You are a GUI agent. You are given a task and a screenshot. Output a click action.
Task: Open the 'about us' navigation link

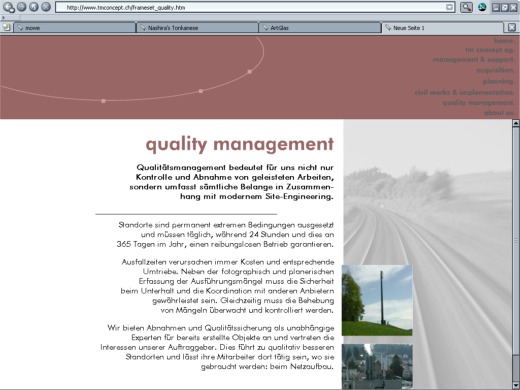[x=499, y=113]
